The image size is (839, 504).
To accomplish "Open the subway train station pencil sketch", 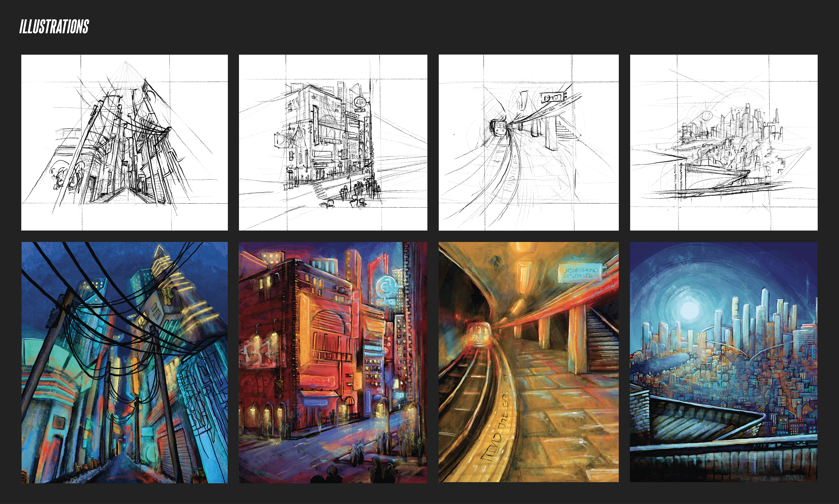I will 529,143.
